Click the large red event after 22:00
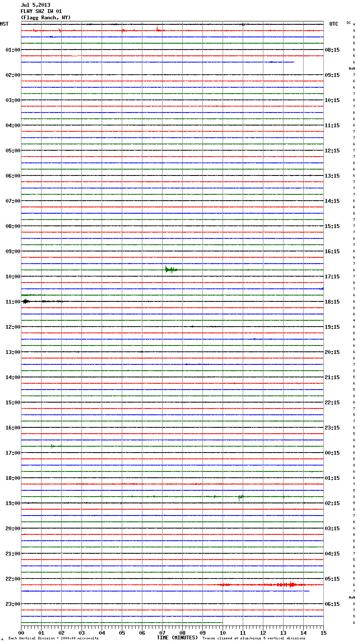This screenshot has height=644, width=357. click(291, 584)
